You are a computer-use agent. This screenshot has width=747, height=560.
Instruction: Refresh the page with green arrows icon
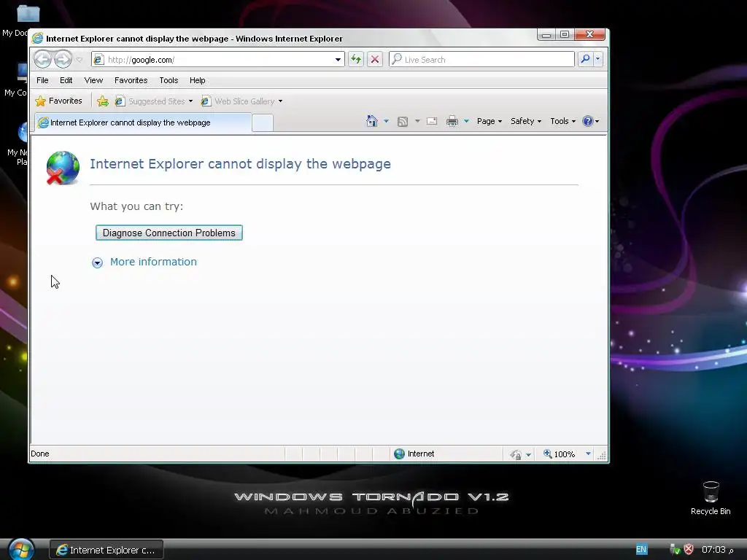356,60
